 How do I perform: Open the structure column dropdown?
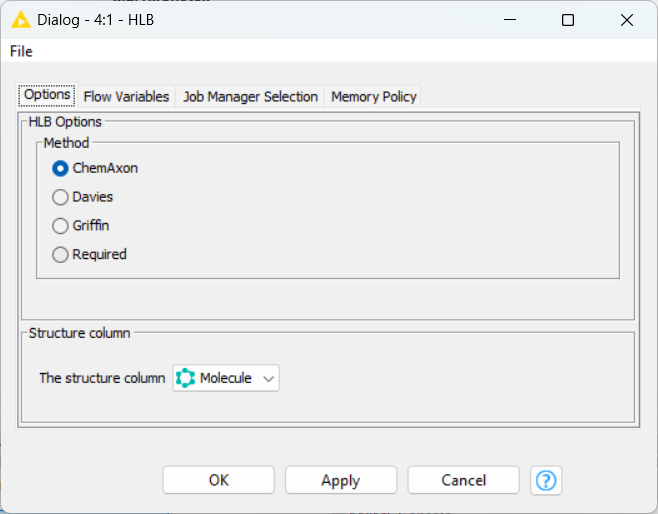click(226, 378)
